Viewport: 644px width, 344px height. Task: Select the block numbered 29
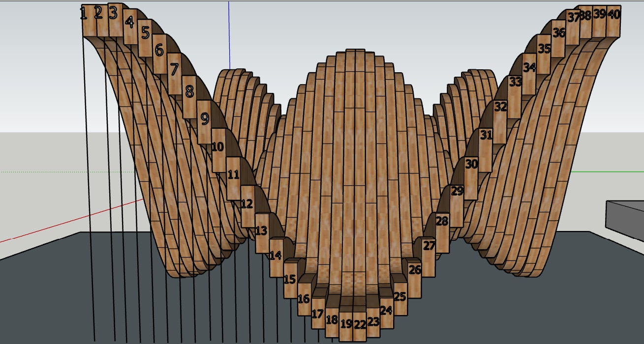pos(457,206)
